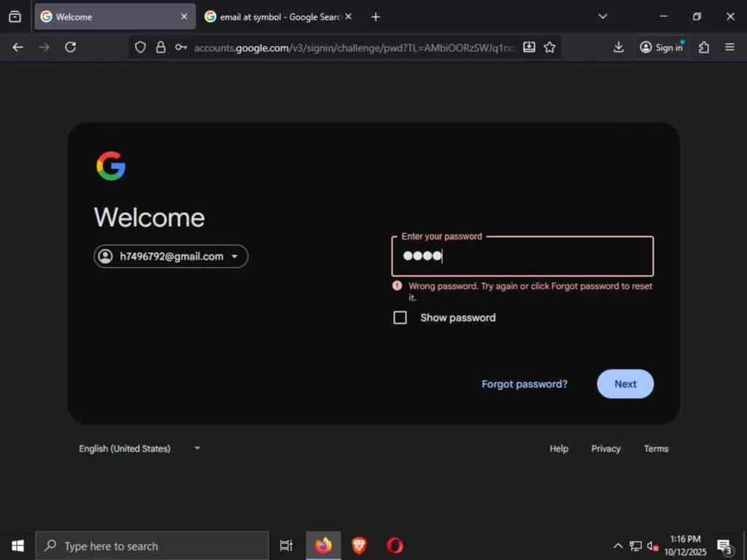Click the wrong password error icon
Viewport: 747px width, 560px height.
(397, 286)
